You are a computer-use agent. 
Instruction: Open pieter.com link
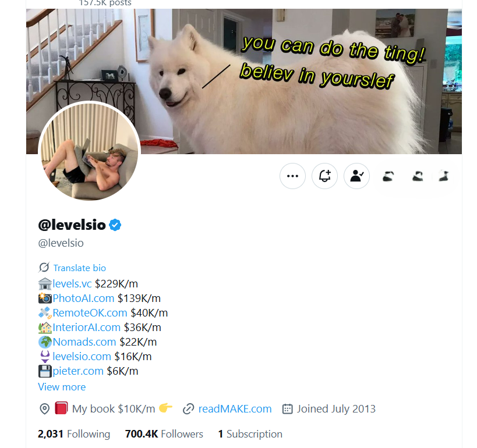pyautogui.click(x=78, y=371)
